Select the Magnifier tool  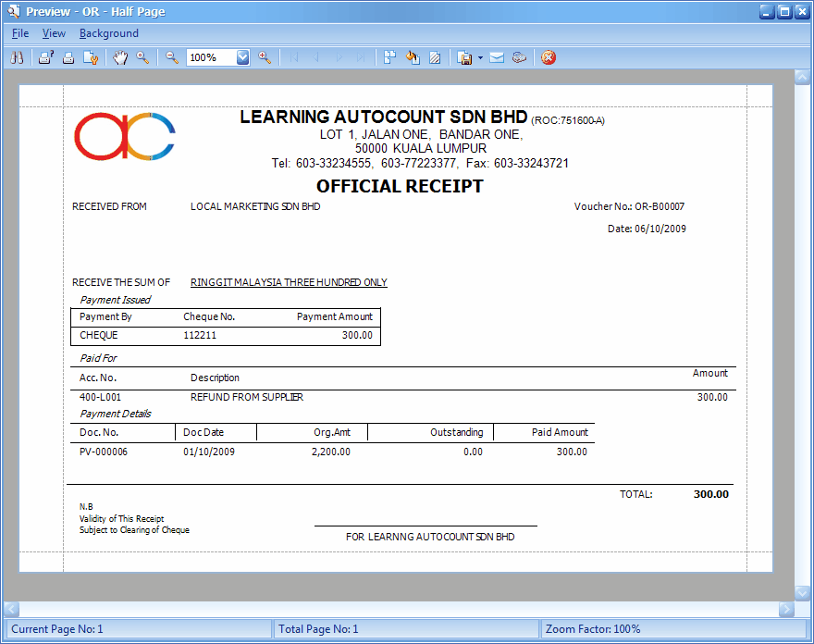coord(142,57)
